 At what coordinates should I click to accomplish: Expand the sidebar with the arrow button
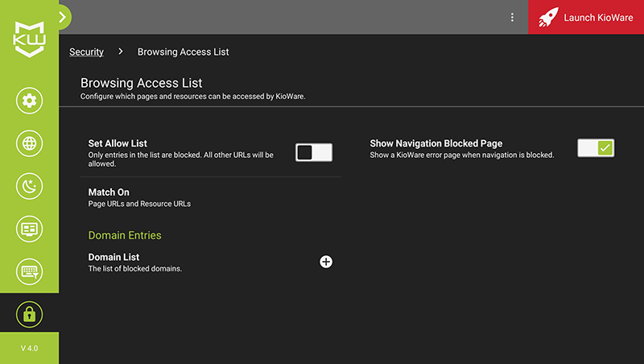tap(63, 17)
